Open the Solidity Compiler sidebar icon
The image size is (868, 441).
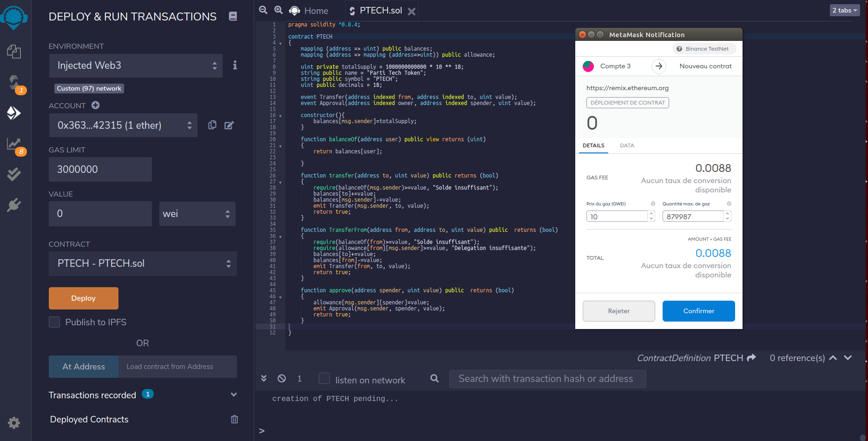click(x=15, y=83)
